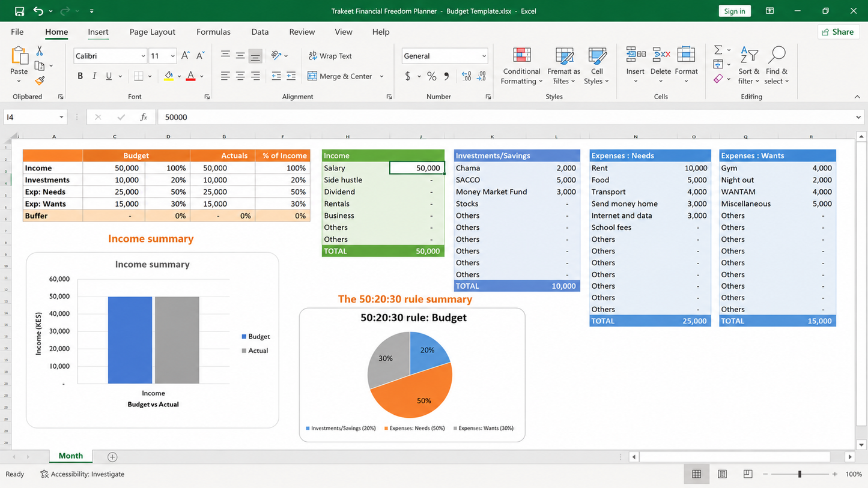Save the workbook with the Save icon
Image resolution: width=868 pixels, height=488 pixels.
19,11
